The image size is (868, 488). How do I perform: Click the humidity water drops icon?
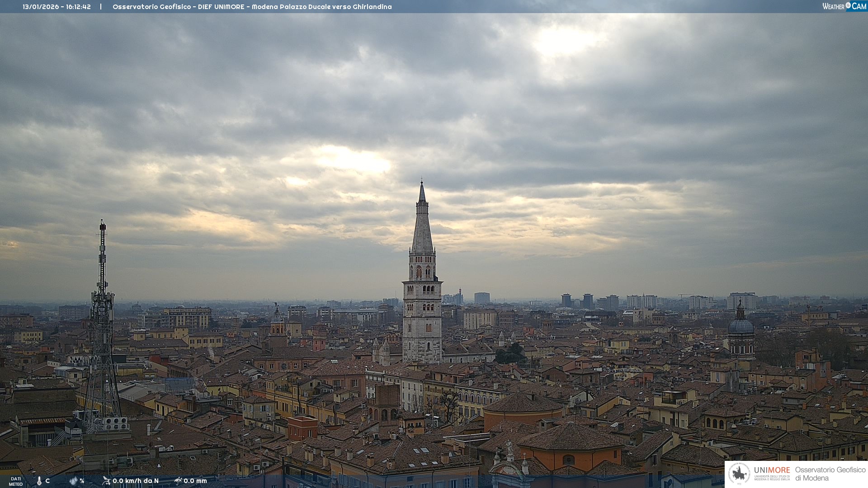click(x=73, y=481)
